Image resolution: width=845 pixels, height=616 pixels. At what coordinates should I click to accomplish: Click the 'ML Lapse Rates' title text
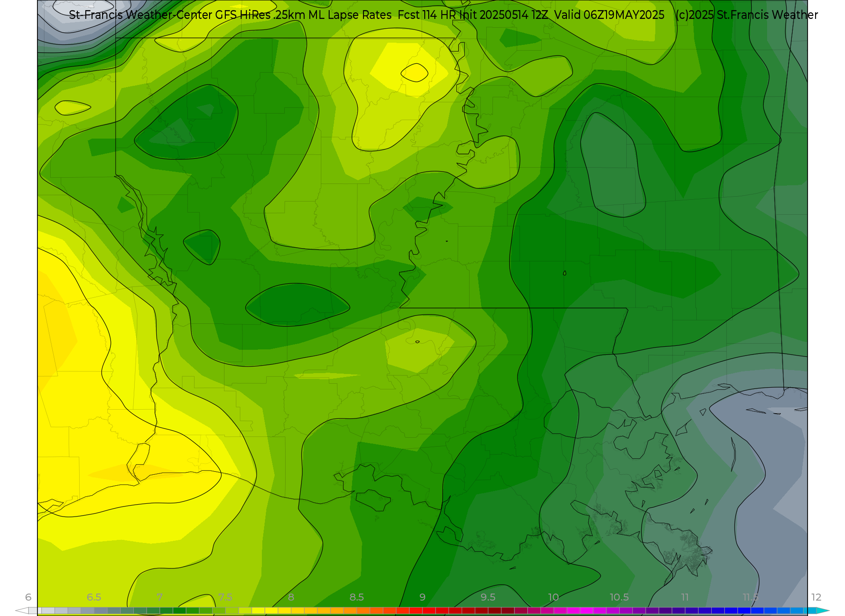tap(349, 15)
